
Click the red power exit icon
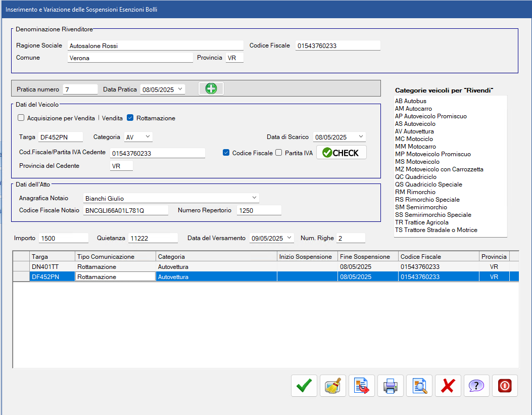pyautogui.click(x=505, y=386)
